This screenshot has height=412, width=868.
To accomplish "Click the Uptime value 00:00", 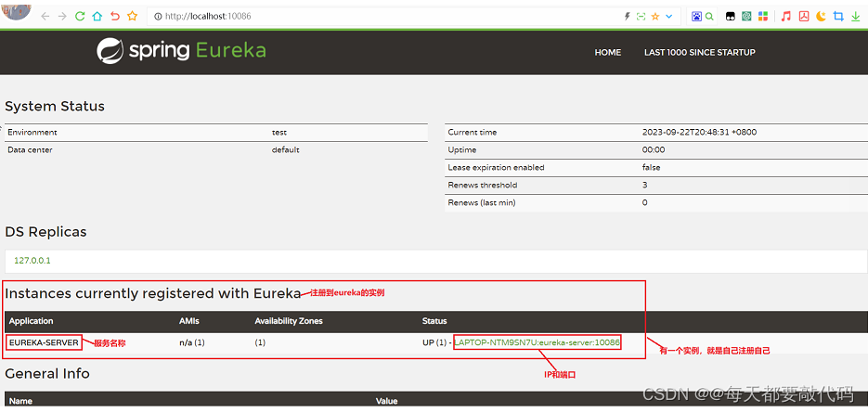I will [x=654, y=150].
